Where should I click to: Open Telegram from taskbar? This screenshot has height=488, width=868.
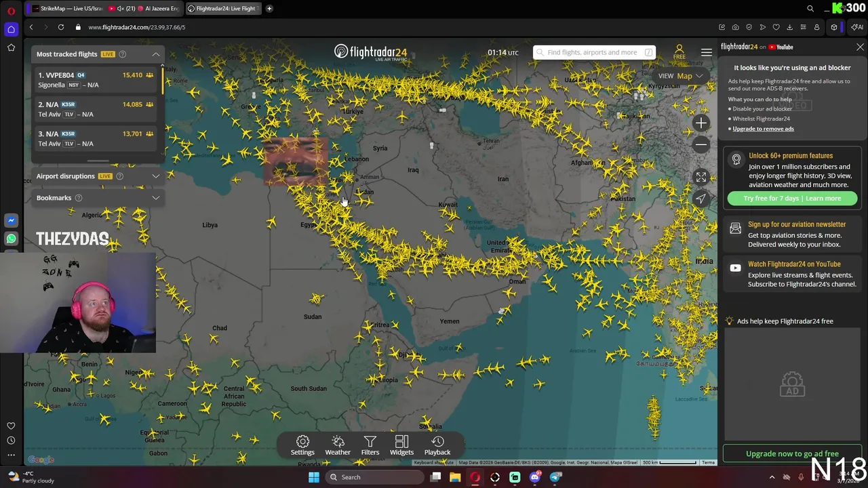coord(555,477)
